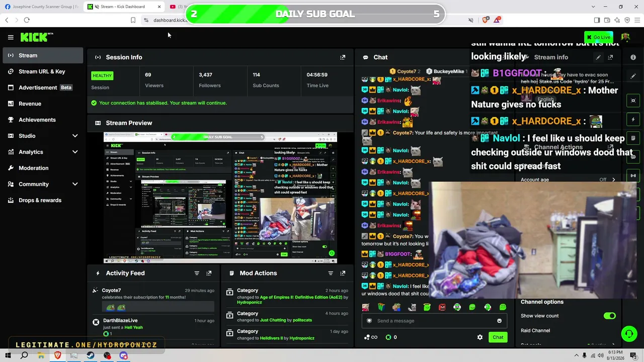Click the HEALTHY session badge
The height and width of the screenshot is (362, 644).
click(x=102, y=75)
